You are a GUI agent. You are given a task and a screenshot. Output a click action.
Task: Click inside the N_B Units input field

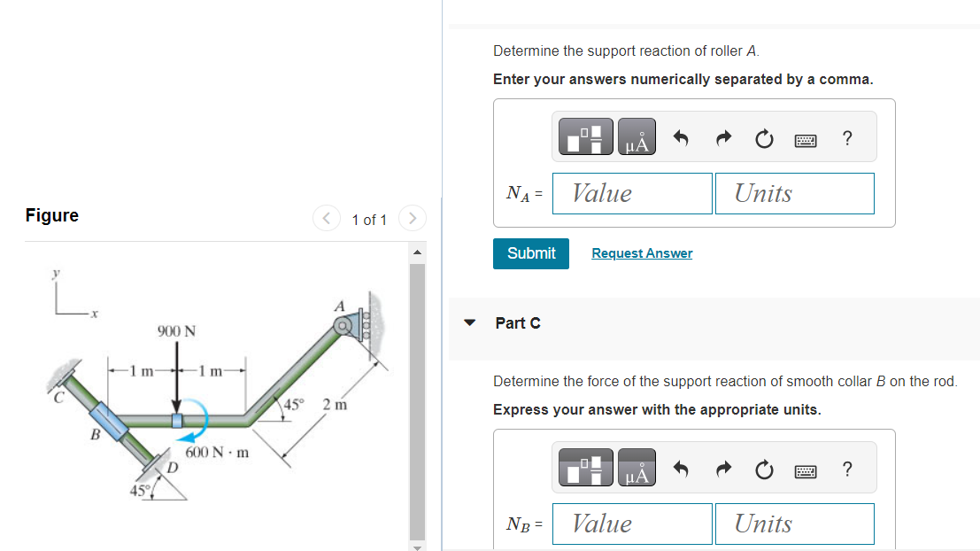click(x=794, y=524)
